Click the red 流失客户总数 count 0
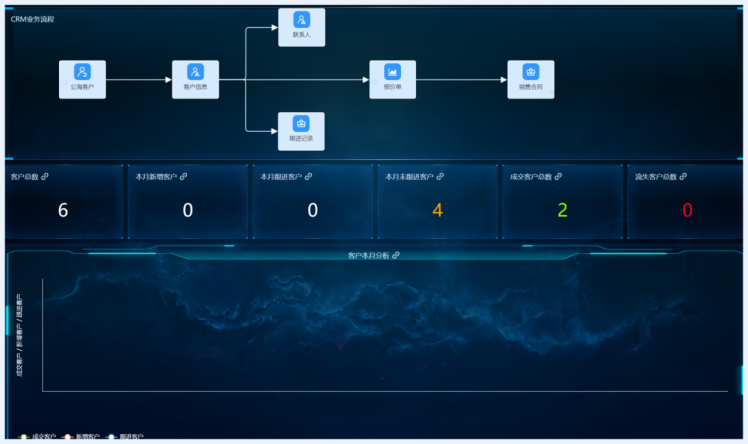Image resolution: width=748 pixels, height=444 pixels. [687, 210]
